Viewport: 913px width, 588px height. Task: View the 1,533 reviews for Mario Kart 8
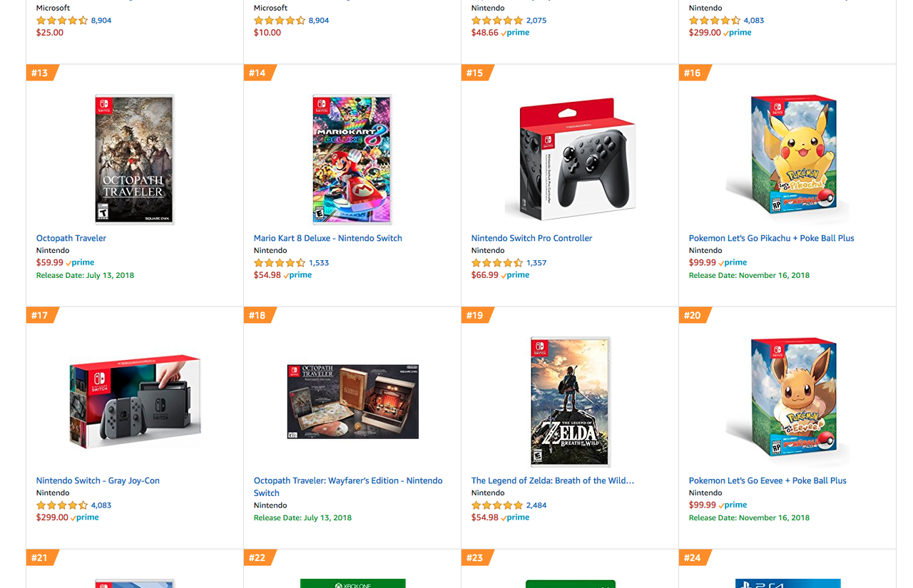point(319,263)
